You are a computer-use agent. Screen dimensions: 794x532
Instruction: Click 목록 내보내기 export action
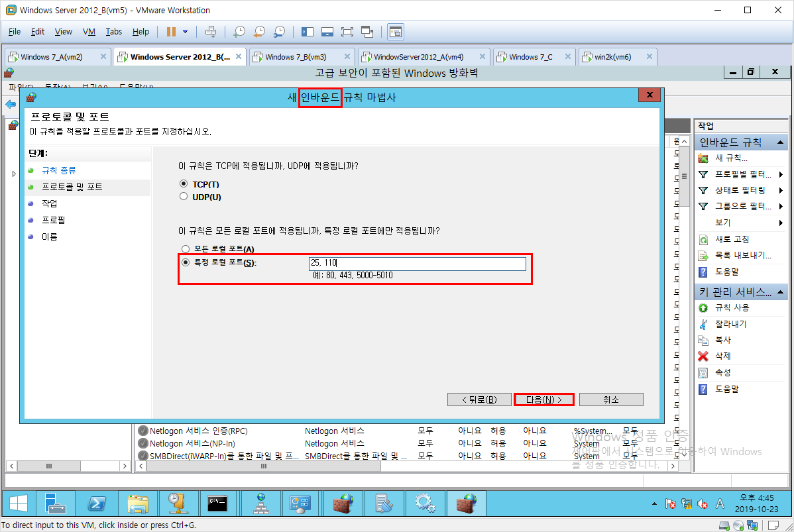[x=743, y=256]
